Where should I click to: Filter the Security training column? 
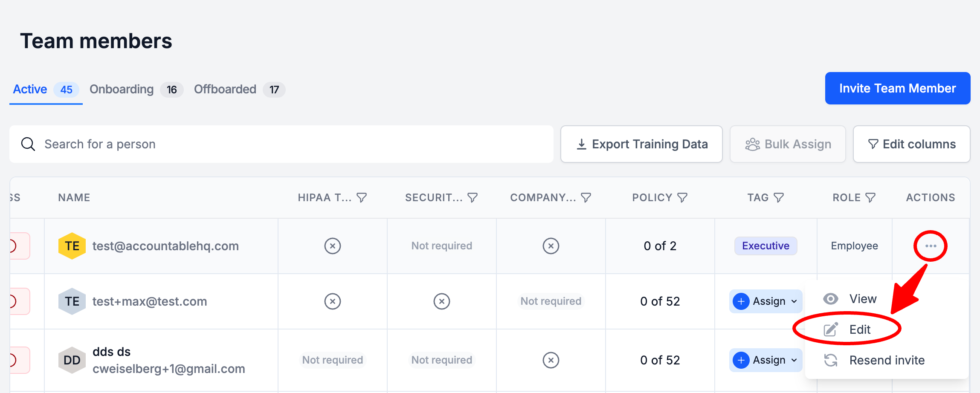pos(473,198)
